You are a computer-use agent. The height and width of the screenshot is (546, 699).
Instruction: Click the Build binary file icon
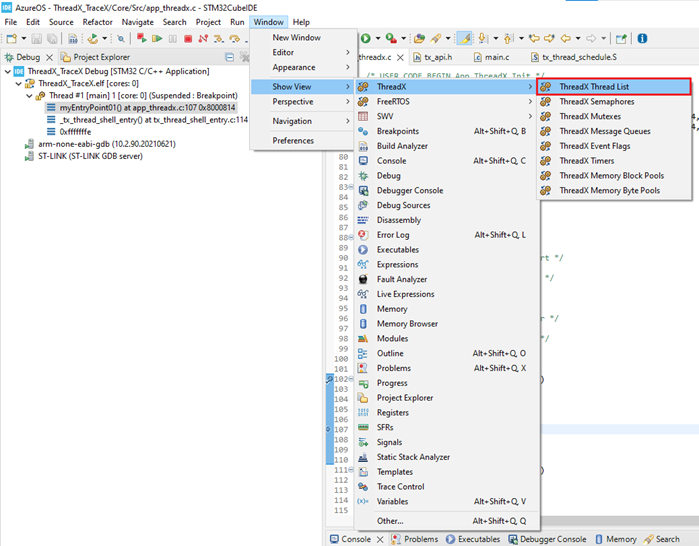73,39
